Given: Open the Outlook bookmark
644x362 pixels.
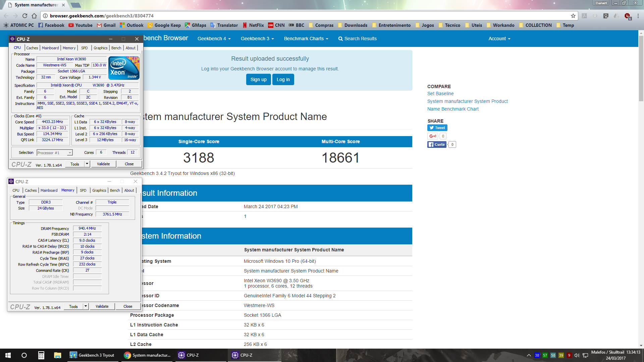Looking at the screenshot, I should coord(131,25).
